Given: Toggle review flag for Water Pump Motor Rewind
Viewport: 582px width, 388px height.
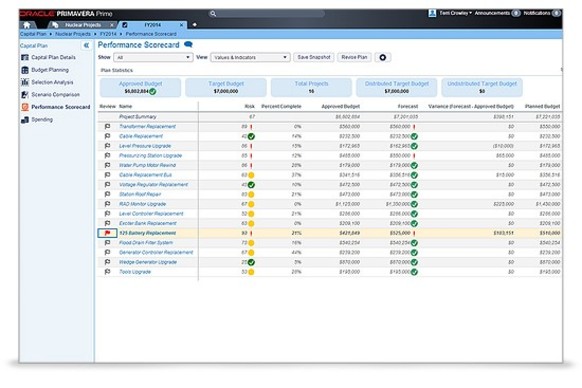Looking at the screenshot, I should click(107, 165).
